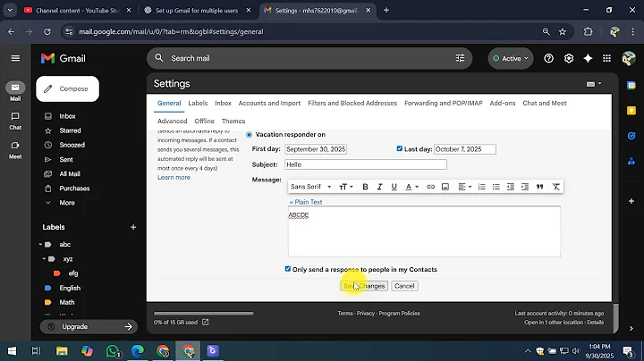
Task: Open the Advanced settings tab
Action: tap(172, 121)
